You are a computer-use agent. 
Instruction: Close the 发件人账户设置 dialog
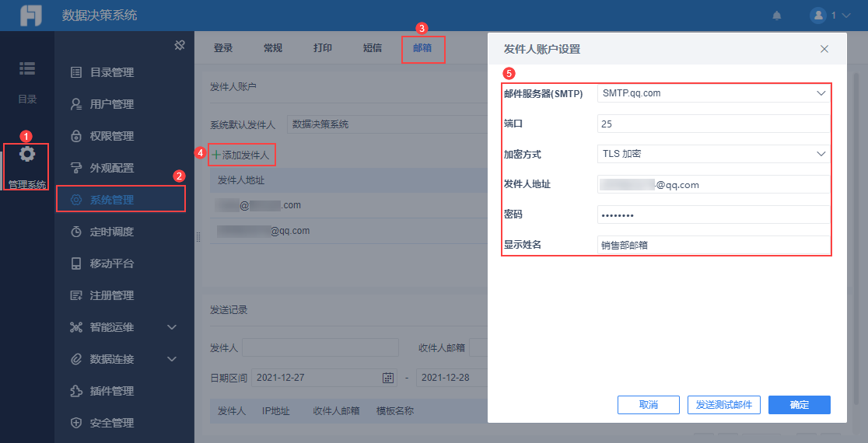[x=824, y=49]
